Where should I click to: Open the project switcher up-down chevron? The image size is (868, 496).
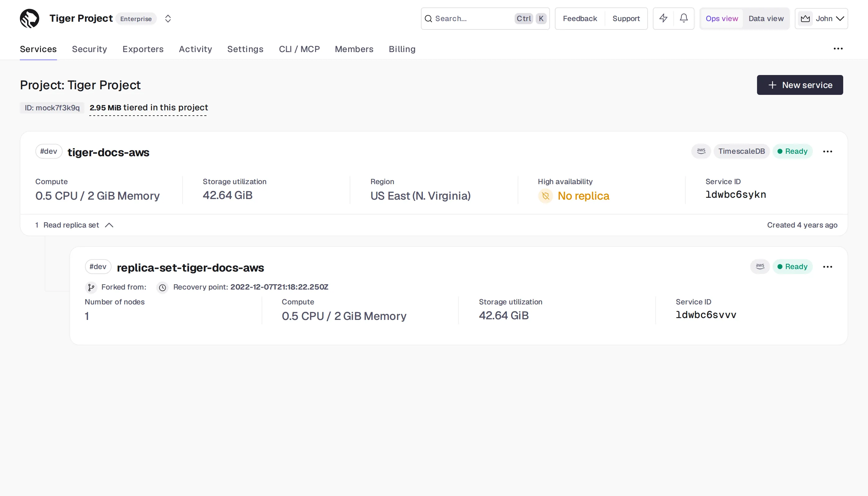click(x=168, y=18)
